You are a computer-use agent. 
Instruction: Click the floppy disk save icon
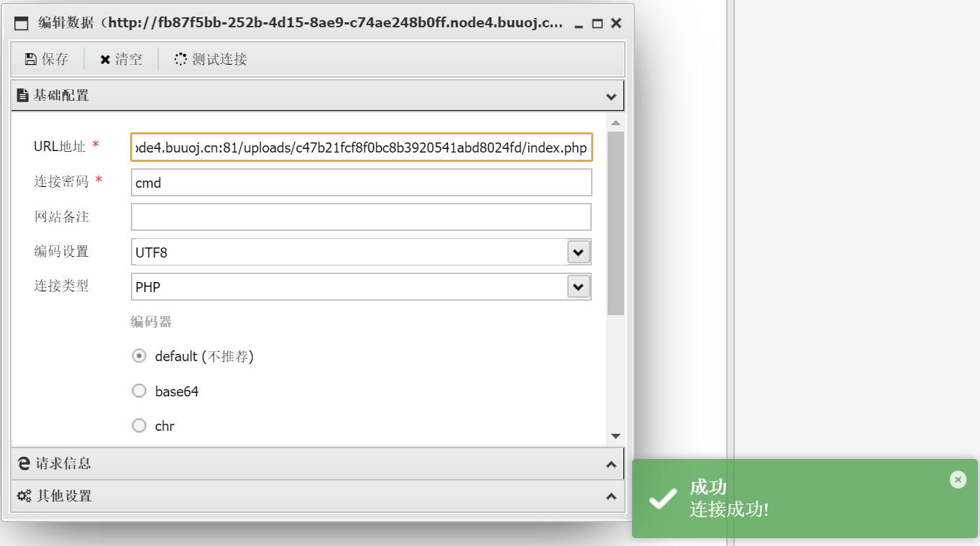(31, 59)
